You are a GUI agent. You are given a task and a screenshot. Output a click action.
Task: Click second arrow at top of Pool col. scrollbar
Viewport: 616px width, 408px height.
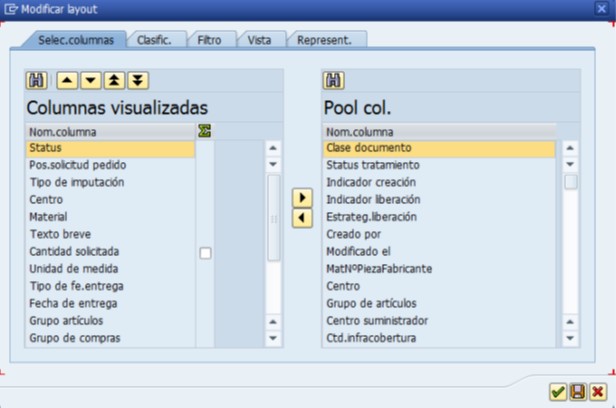point(570,164)
